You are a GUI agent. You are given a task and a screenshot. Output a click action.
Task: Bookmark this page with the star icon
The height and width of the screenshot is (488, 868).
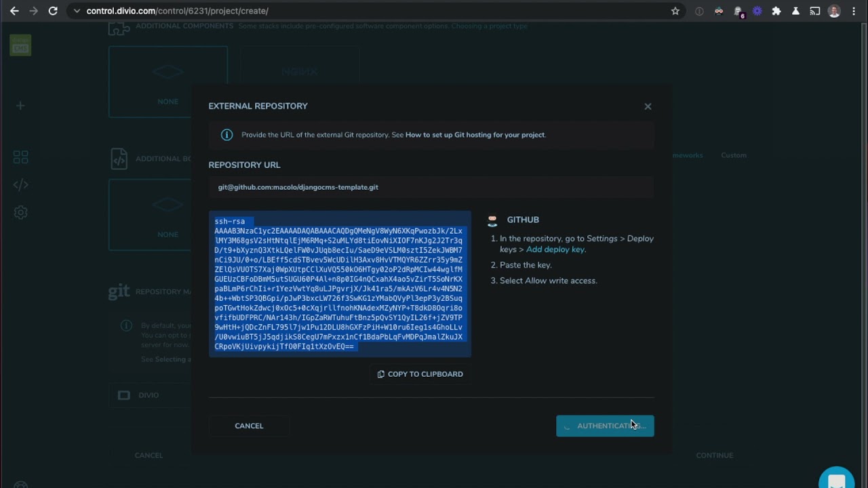pyautogui.click(x=675, y=11)
